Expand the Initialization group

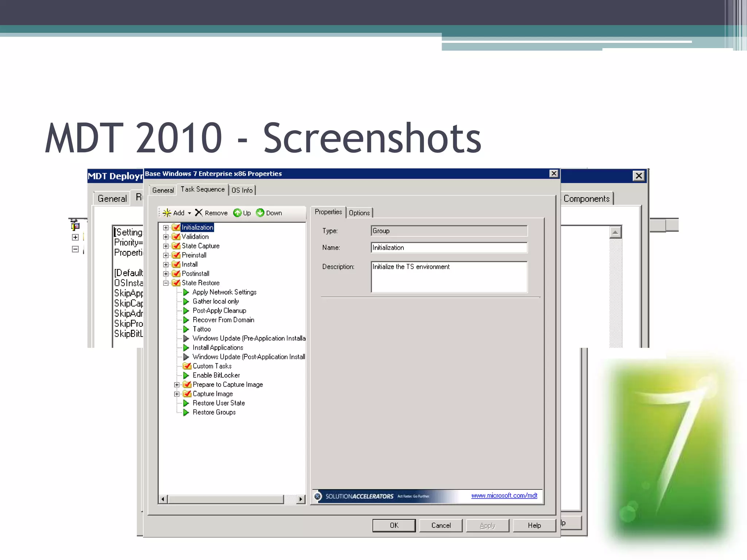(x=166, y=227)
